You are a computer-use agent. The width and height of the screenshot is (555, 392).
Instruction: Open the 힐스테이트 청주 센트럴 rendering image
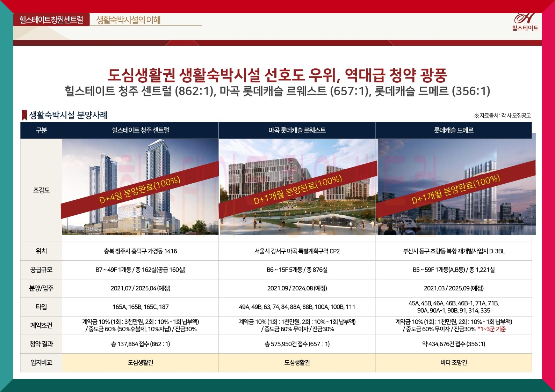[140, 187]
